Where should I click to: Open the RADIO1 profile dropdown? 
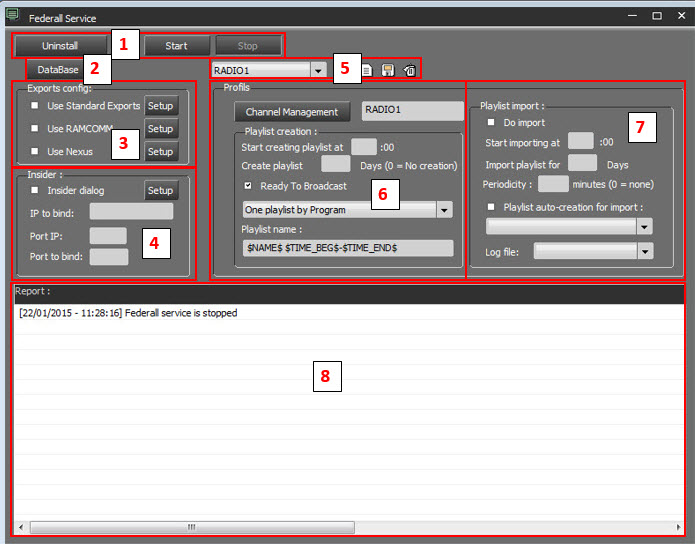click(x=317, y=71)
